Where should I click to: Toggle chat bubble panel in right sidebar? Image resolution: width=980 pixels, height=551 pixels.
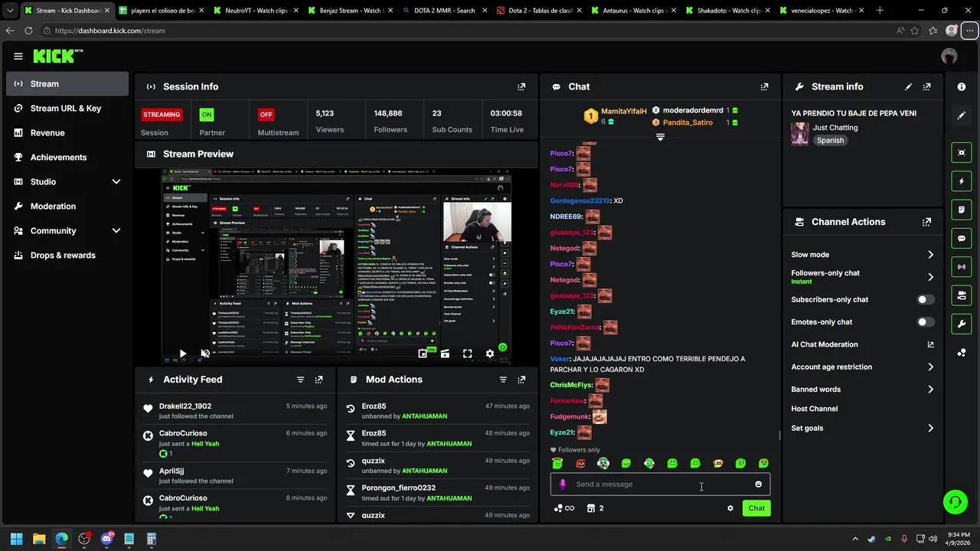tap(962, 238)
